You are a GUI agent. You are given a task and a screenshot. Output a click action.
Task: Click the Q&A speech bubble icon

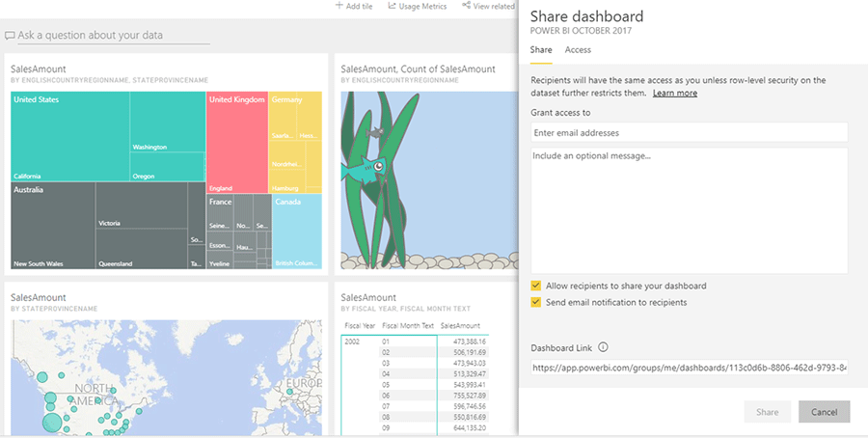pos(10,36)
